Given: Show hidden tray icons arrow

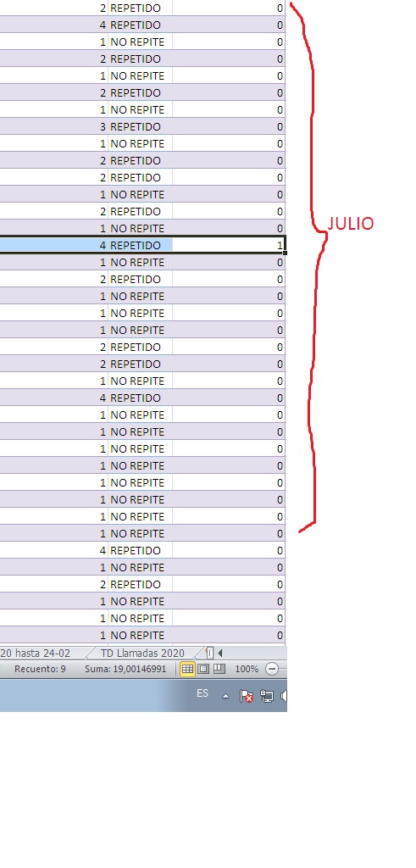Looking at the screenshot, I should [x=225, y=697].
